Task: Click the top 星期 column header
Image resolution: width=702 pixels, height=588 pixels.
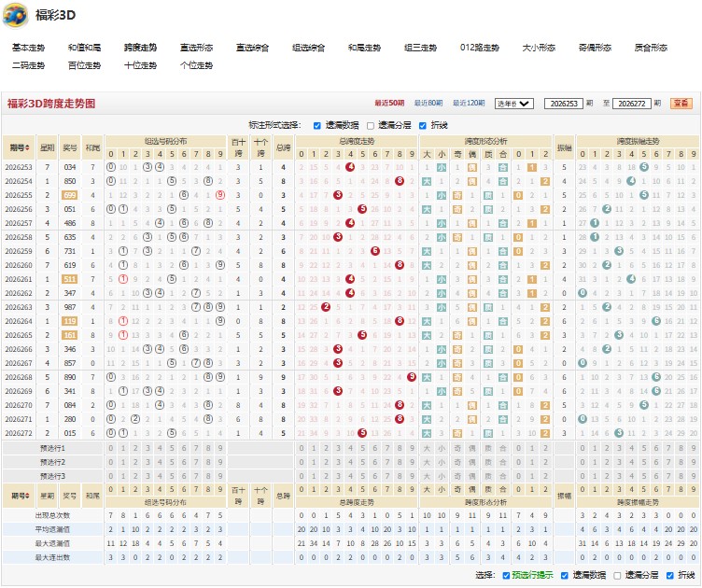Action: click(x=48, y=147)
